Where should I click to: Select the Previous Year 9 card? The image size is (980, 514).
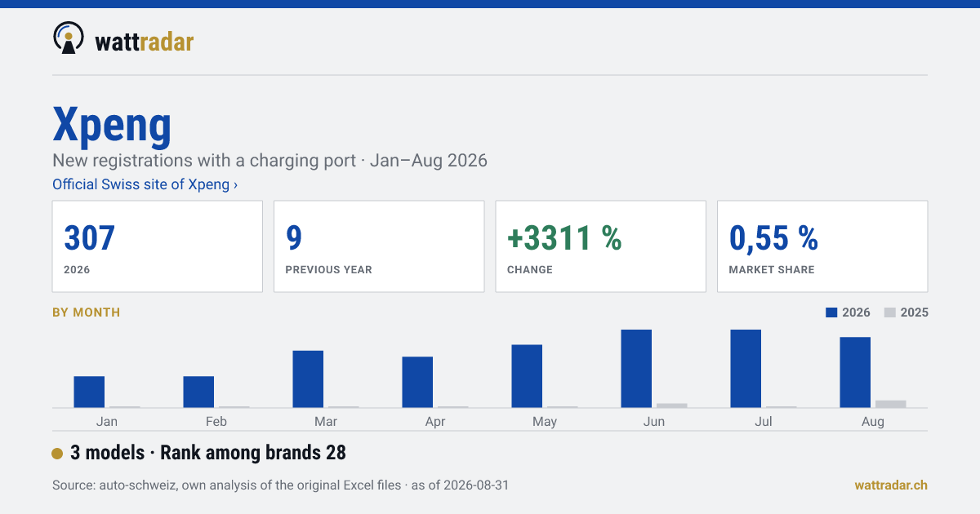click(x=379, y=246)
